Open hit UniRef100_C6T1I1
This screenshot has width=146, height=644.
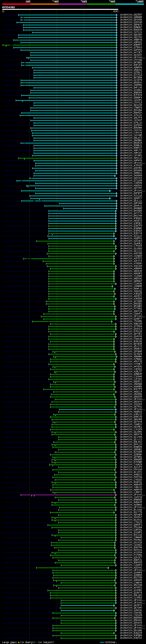click(x=131, y=32)
